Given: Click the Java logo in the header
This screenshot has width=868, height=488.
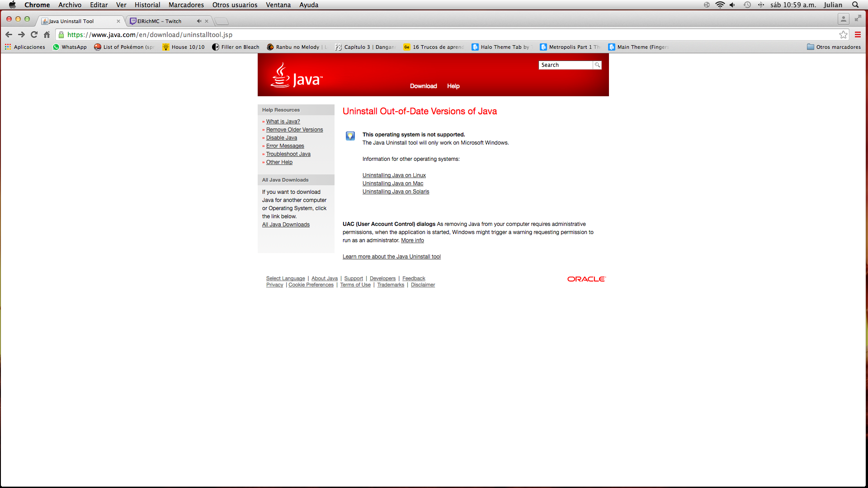Looking at the screenshot, I should click(297, 75).
